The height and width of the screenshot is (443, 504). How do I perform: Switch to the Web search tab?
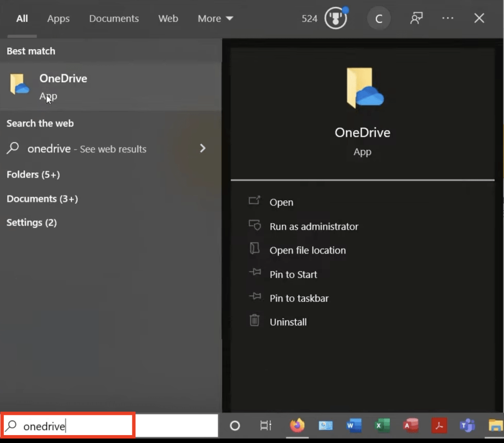pos(168,19)
